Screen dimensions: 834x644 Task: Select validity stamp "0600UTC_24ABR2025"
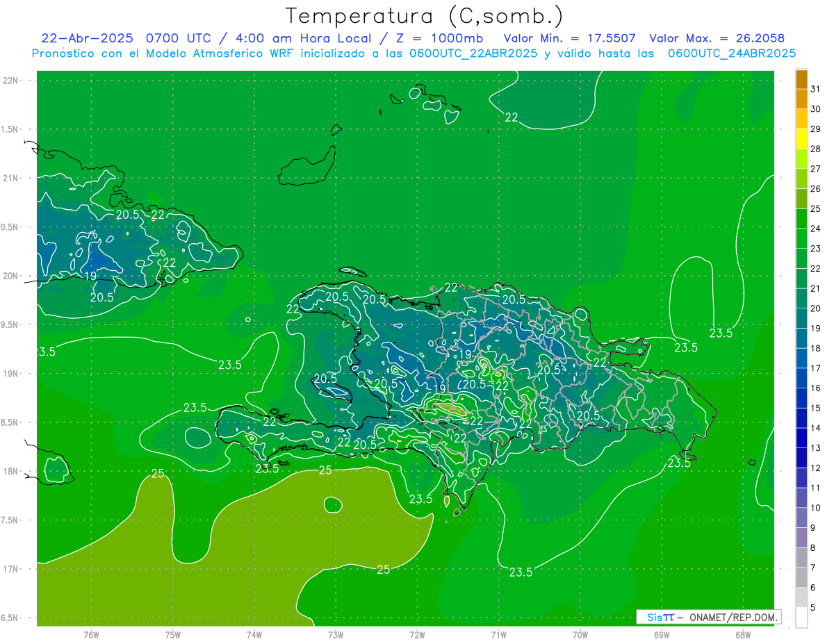pyautogui.click(x=732, y=53)
